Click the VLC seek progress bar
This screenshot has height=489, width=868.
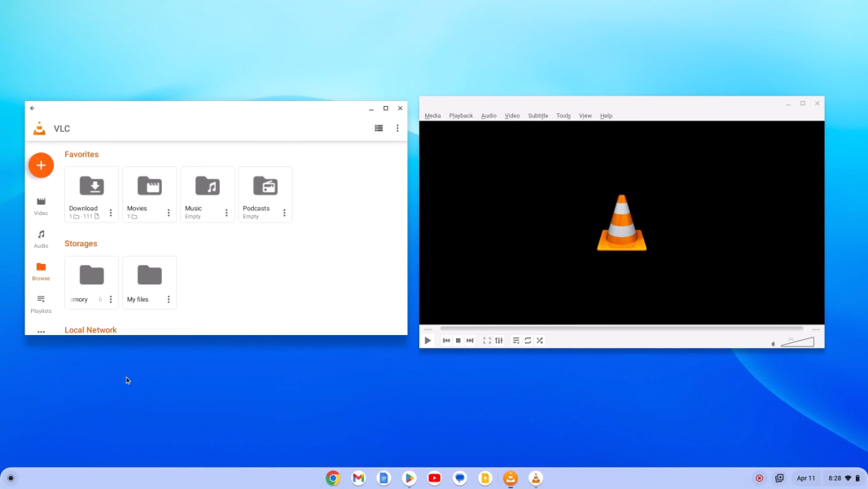621,328
